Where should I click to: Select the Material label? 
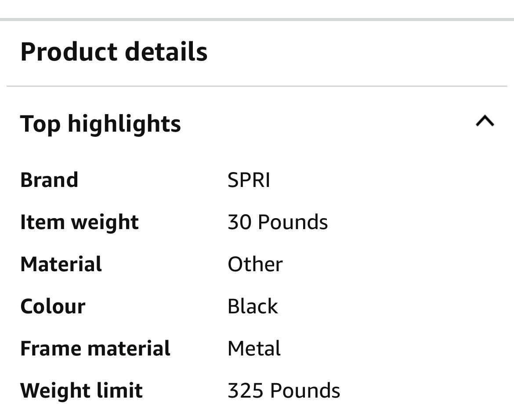pyautogui.click(x=61, y=264)
